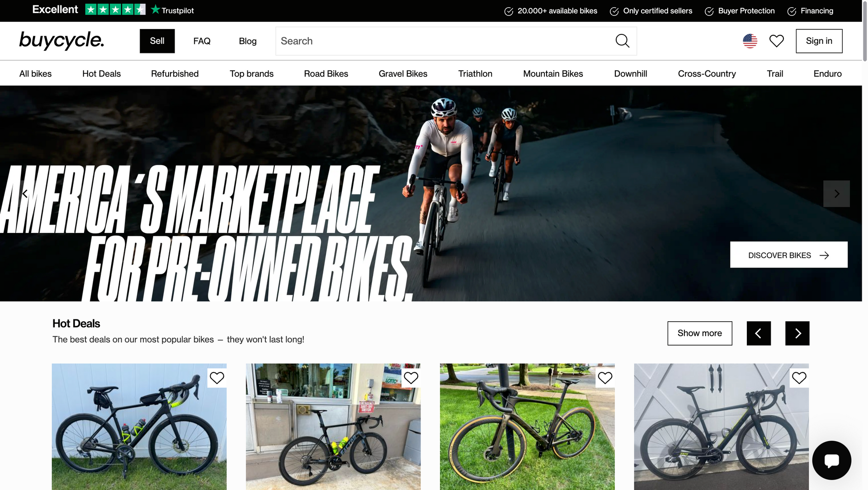Open live chat bubble icon

pos(832,460)
